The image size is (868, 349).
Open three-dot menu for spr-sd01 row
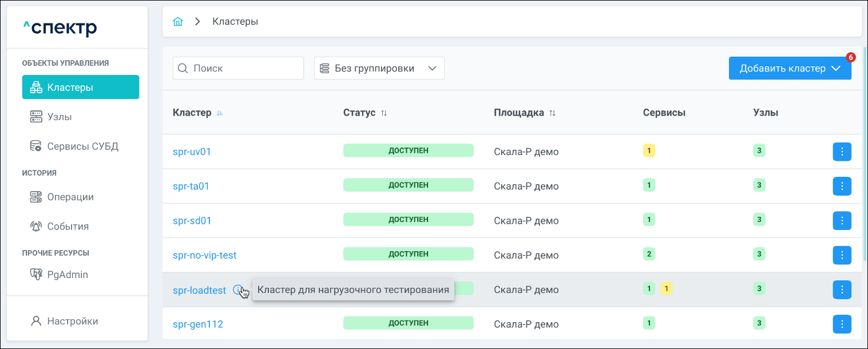(842, 220)
